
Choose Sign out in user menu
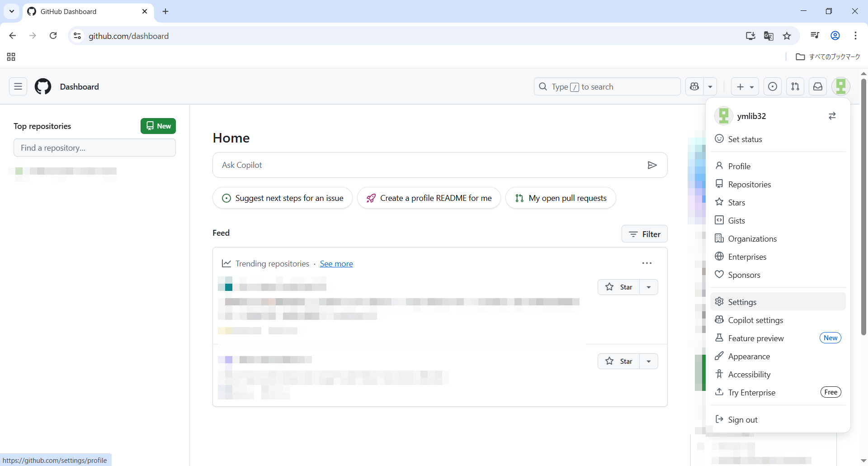pyautogui.click(x=742, y=419)
